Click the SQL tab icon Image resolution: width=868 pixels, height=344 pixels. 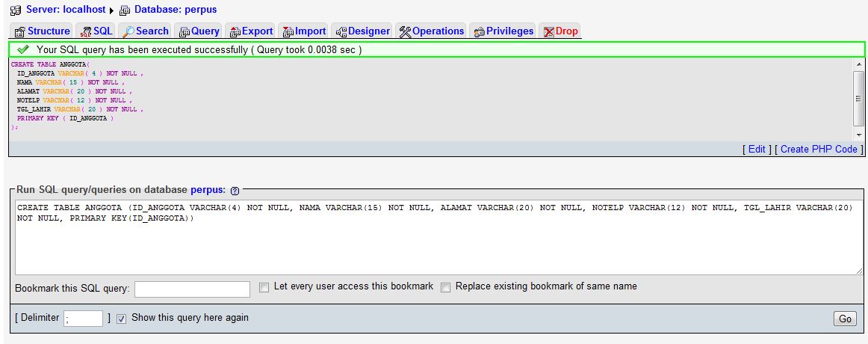click(86, 31)
